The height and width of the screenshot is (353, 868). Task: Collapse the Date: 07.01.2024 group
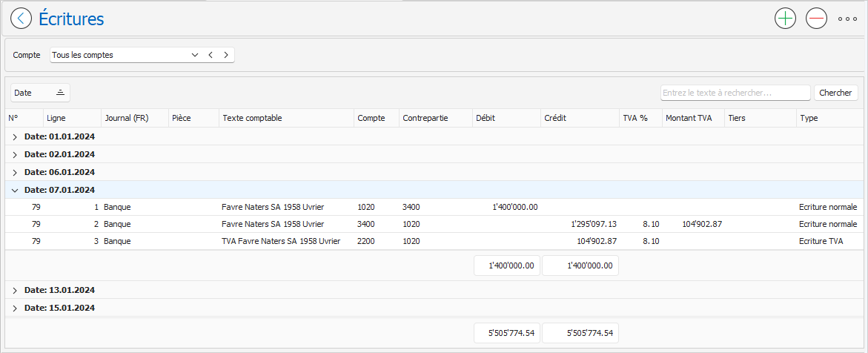pos(15,190)
